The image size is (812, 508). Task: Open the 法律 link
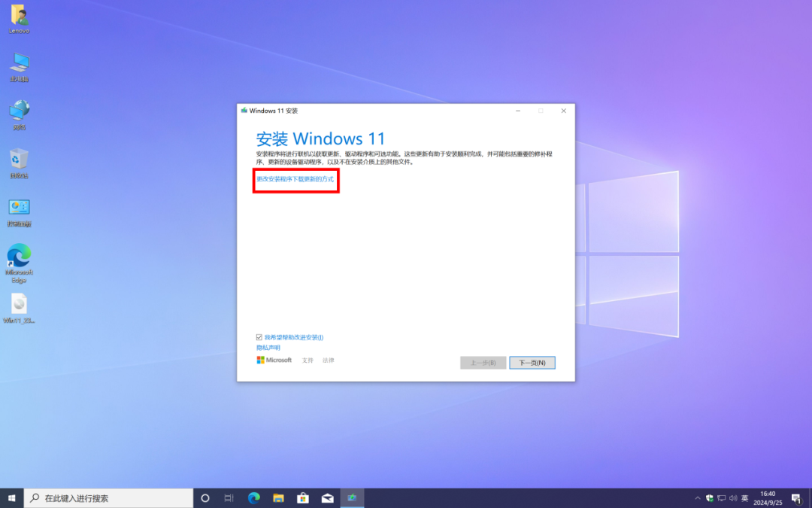[x=329, y=360]
